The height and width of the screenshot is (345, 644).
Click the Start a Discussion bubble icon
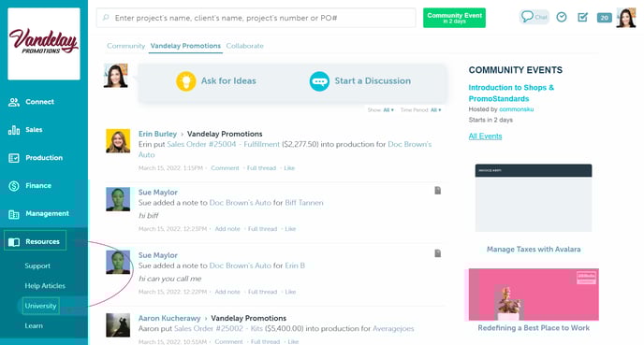point(319,81)
